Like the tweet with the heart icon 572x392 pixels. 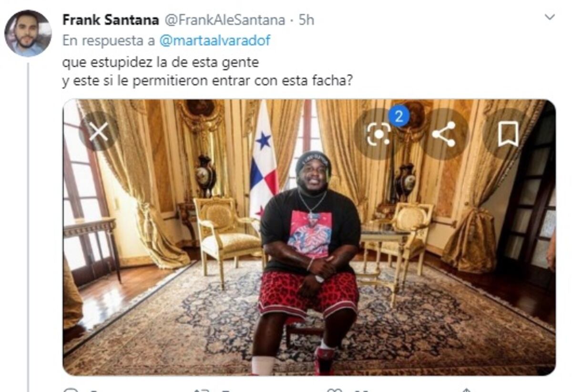tap(334, 390)
